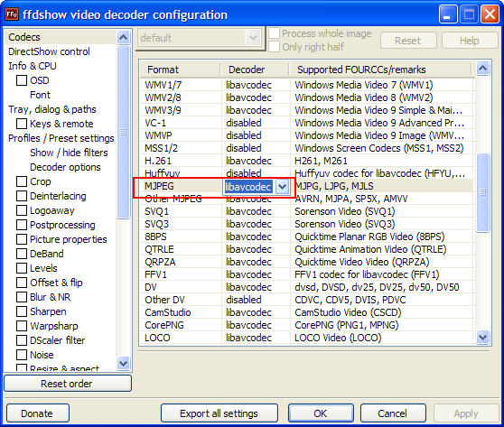Click the Huffyuv format row
The width and height of the screenshot is (504, 427).
(306, 173)
